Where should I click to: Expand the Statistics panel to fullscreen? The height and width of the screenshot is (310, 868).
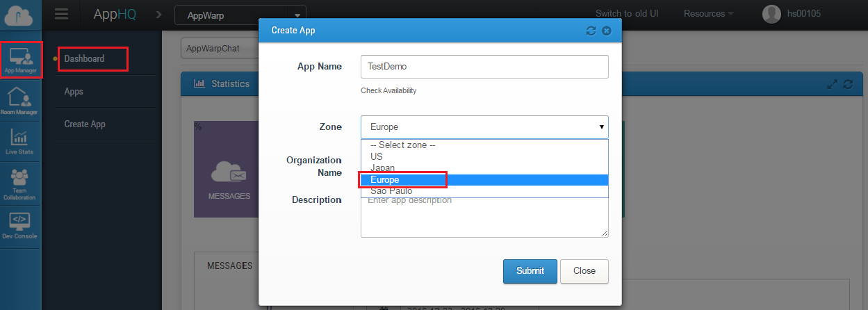(833, 84)
